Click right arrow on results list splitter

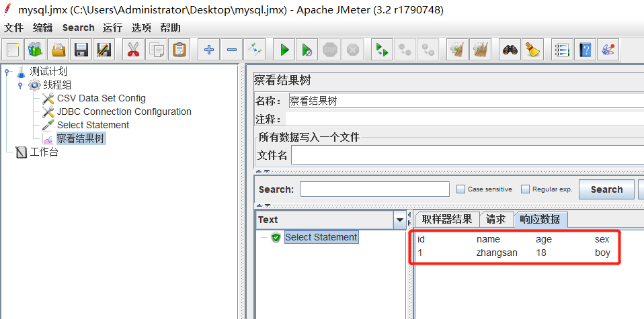coord(409,222)
